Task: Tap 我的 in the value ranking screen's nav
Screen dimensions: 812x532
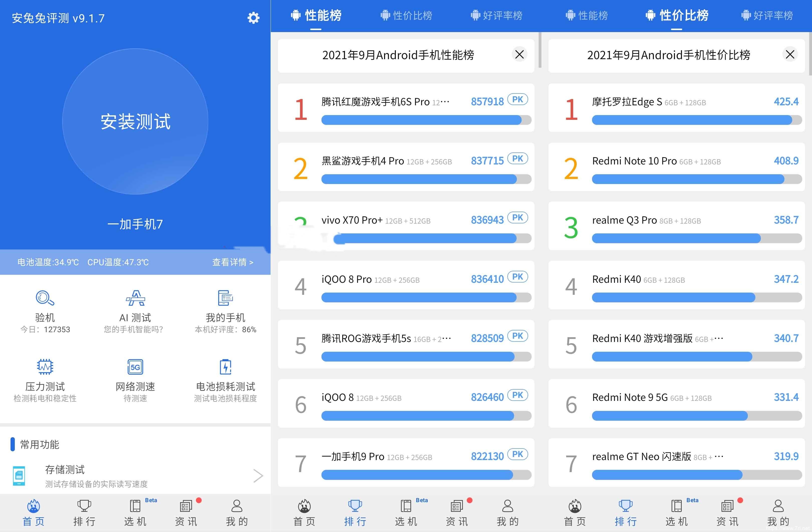Action: point(778,512)
